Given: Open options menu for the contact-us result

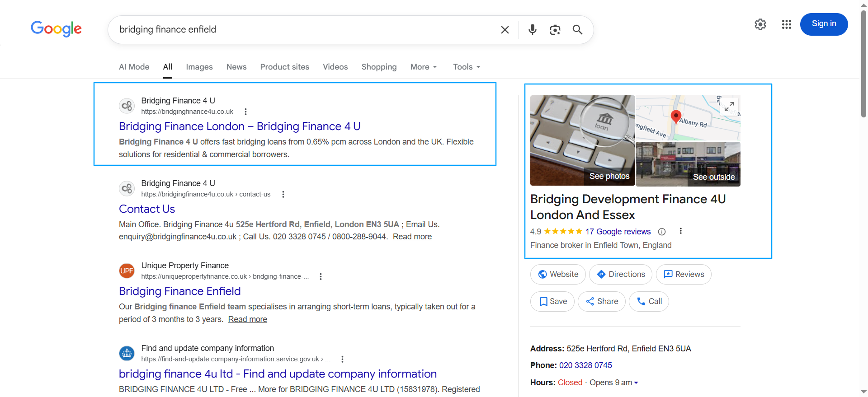Looking at the screenshot, I should [283, 194].
